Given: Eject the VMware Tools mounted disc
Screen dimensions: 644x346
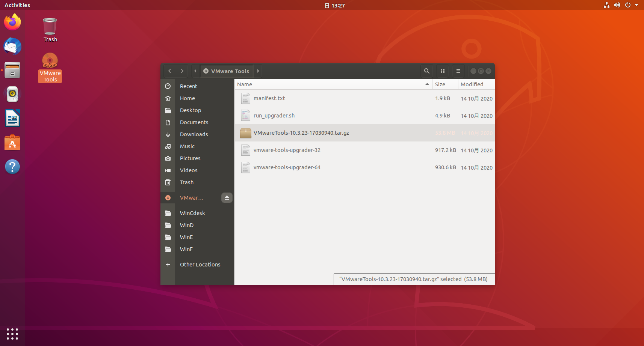Looking at the screenshot, I should point(227,197).
